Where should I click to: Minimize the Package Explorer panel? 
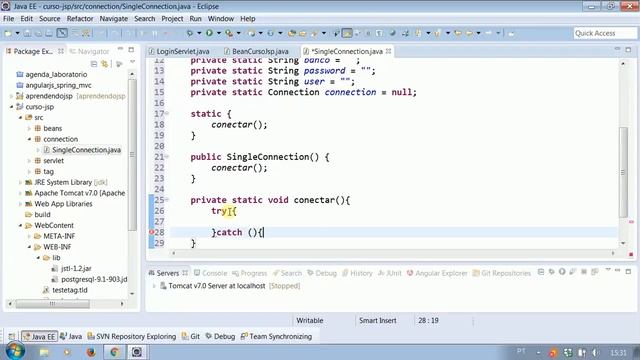click(x=120, y=49)
